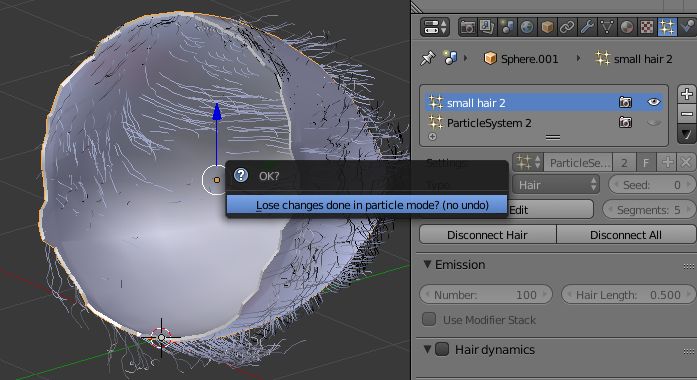Click the particle list resize grip handle
697x380 pixels.
click(x=553, y=137)
